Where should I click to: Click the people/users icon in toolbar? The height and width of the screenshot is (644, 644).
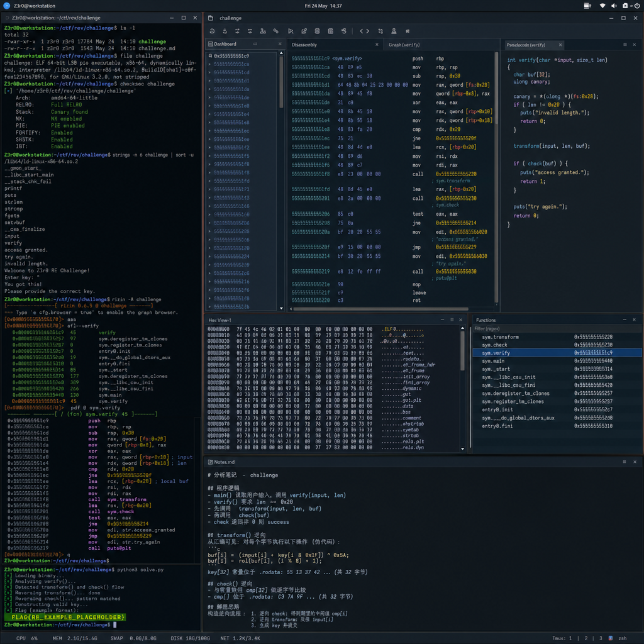pos(263,31)
